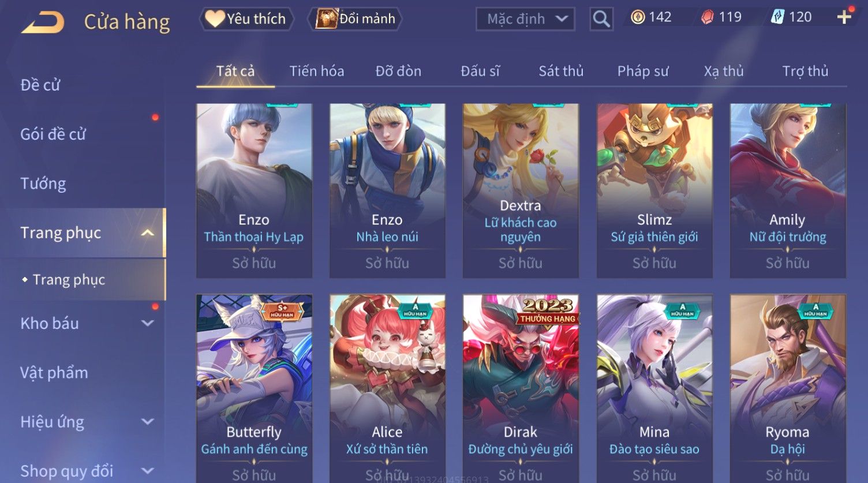Collapse the Trang phục sidebar section

tap(148, 233)
